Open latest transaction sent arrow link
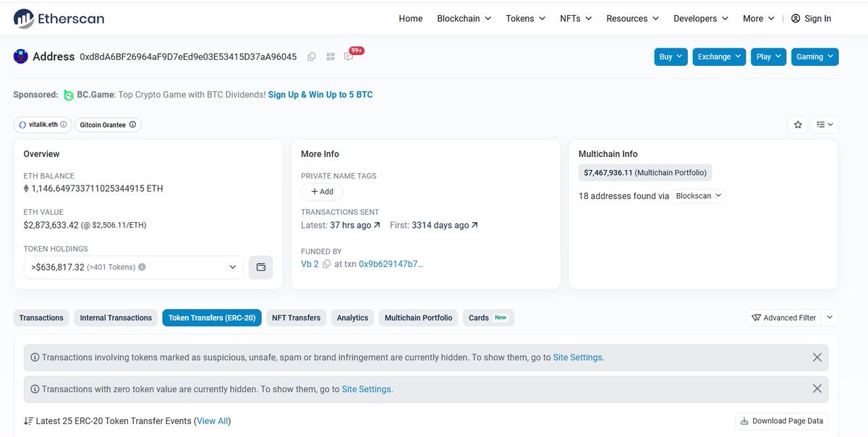The width and height of the screenshot is (868, 437). [x=378, y=226]
